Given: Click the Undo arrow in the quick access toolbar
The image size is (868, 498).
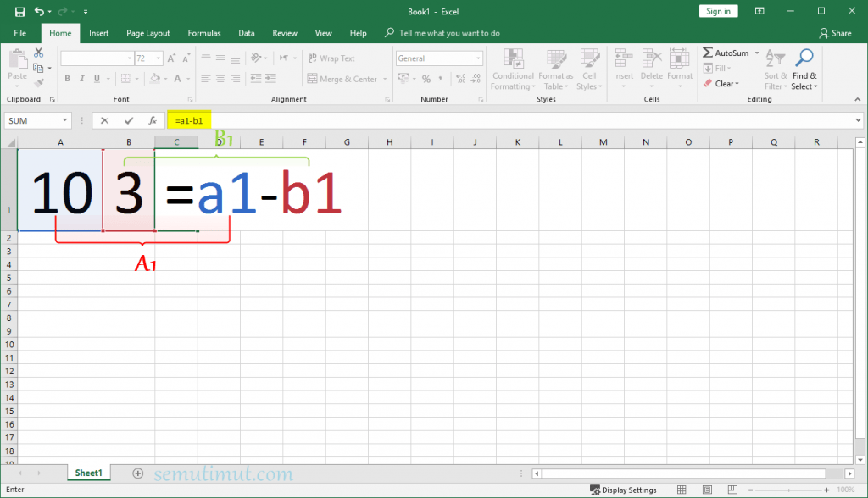Looking at the screenshot, I should coord(40,12).
